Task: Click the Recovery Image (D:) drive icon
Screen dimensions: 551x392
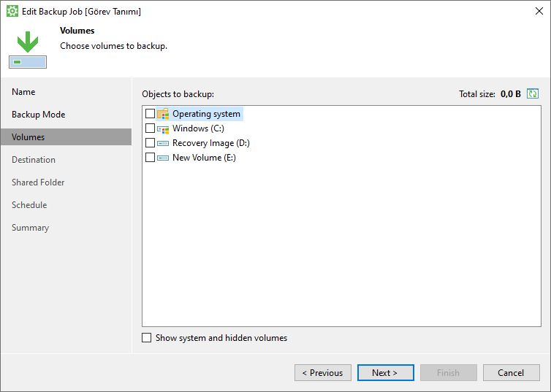Action: (x=163, y=143)
